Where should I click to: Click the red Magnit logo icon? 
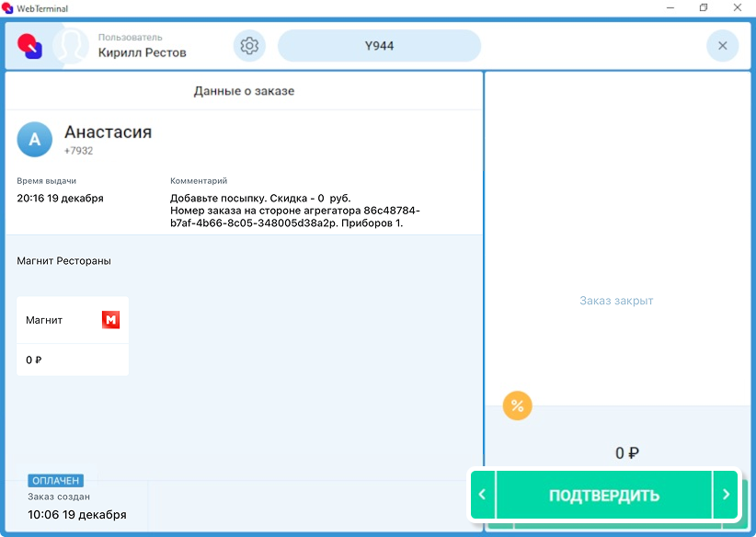click(x=110, y=320)
